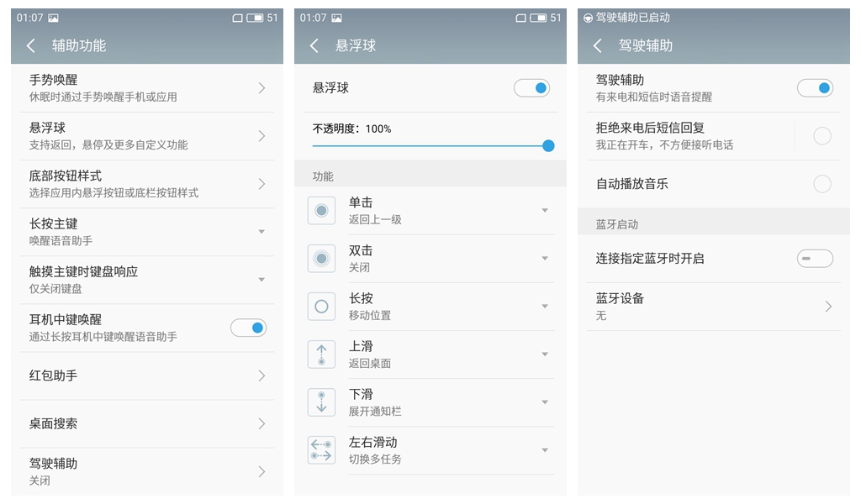The width and height of the screenshot is (861, 504).
Task: Turn off the 悬浮球 switch
Action: point(531,87)
